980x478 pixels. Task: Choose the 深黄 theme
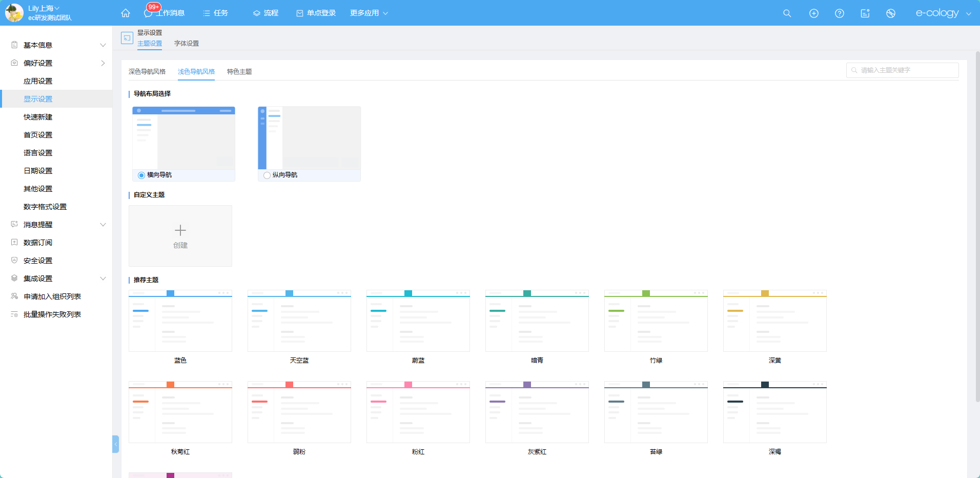(775, 321)
